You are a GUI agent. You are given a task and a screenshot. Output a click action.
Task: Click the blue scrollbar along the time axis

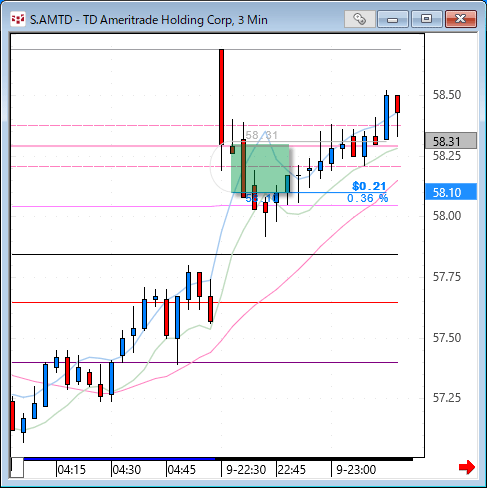pos(119,459)
